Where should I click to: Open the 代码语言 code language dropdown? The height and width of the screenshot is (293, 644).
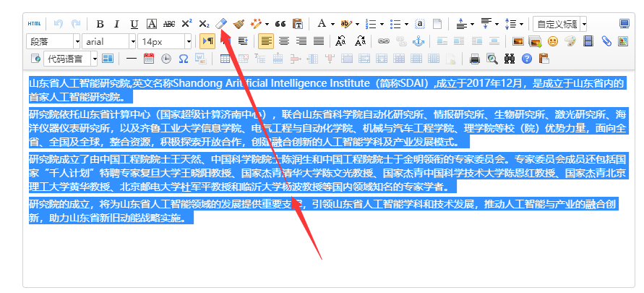[x=71, y=59]
